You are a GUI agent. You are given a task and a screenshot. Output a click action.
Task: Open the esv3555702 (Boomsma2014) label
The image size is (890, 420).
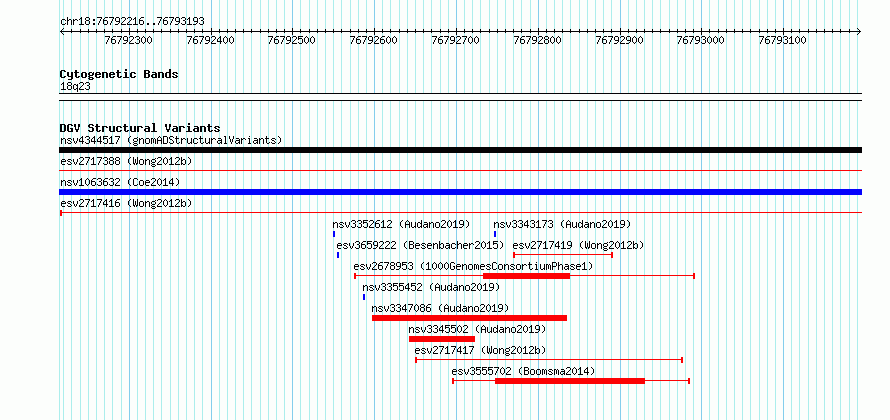(523, 371)
